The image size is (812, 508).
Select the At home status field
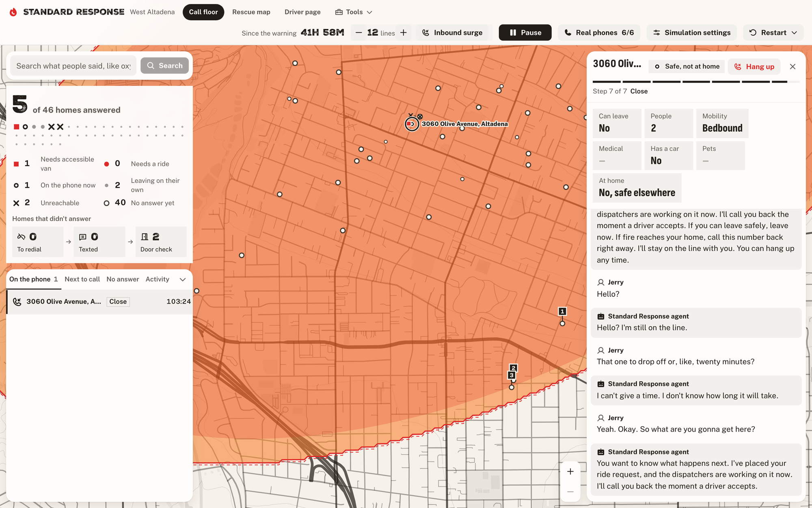(637, 188)
